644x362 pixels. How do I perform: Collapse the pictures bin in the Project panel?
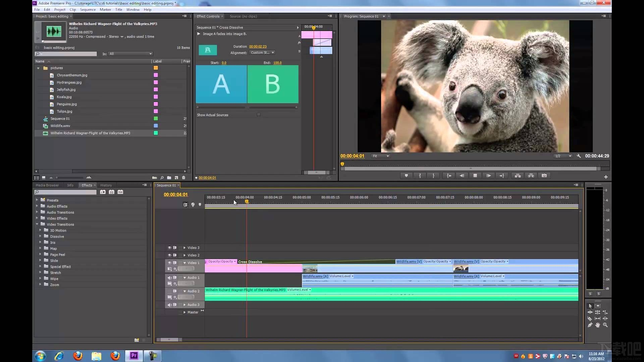[39, 68]
